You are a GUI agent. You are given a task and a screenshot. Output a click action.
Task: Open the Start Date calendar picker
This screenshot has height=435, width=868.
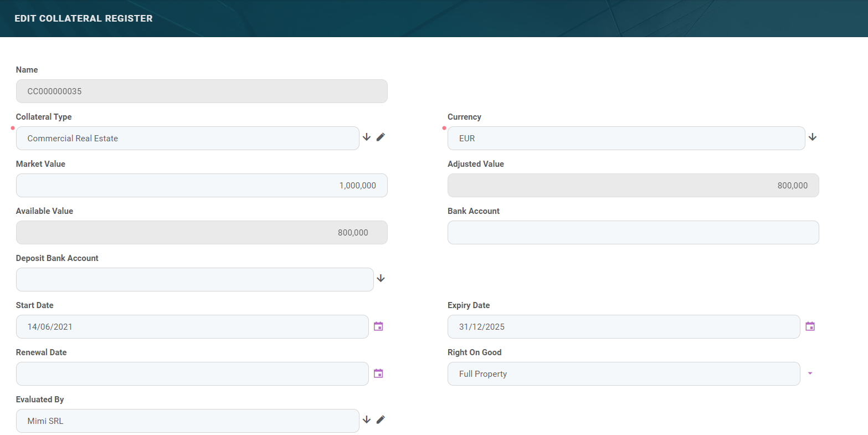click(x=378, y=326)
